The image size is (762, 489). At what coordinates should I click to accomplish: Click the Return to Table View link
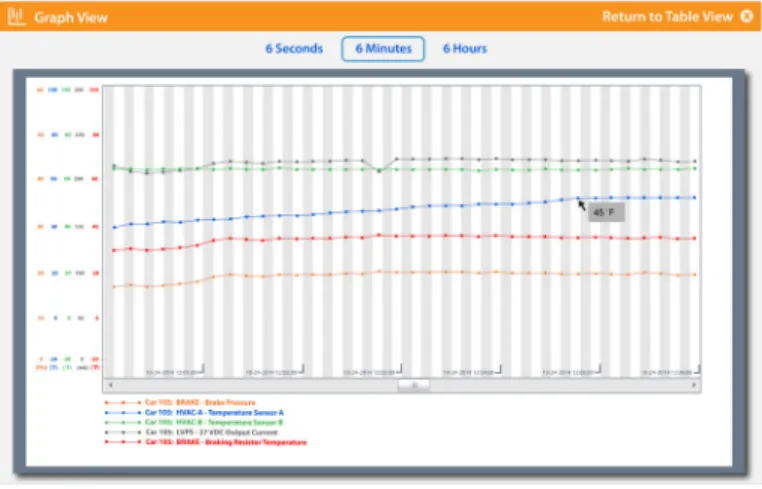667,17
